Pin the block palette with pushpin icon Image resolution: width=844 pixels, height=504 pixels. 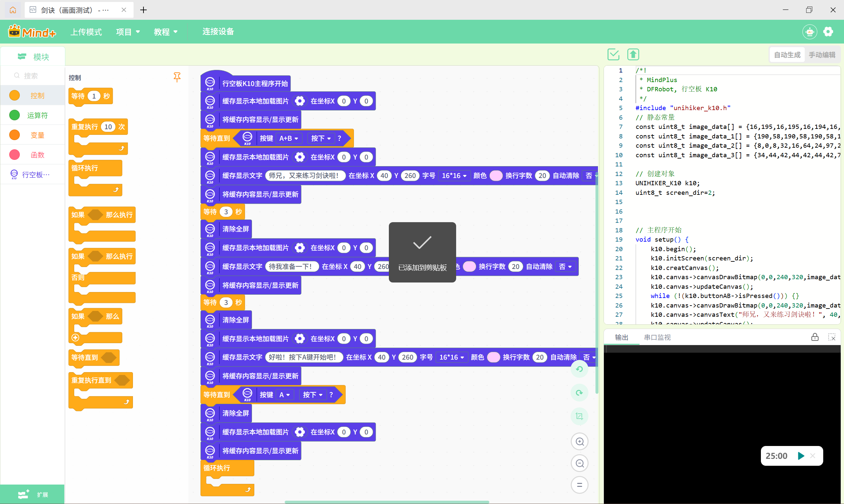[x=177, y=77]
